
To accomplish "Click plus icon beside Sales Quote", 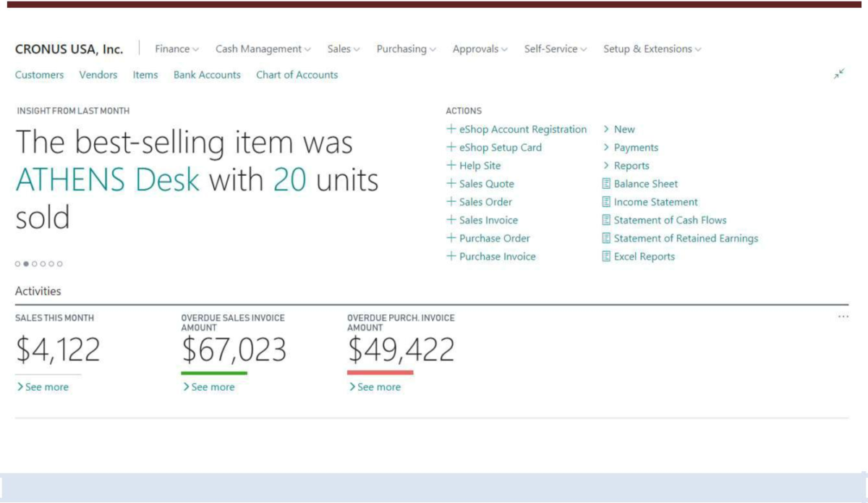I will [x=451, y=184].
